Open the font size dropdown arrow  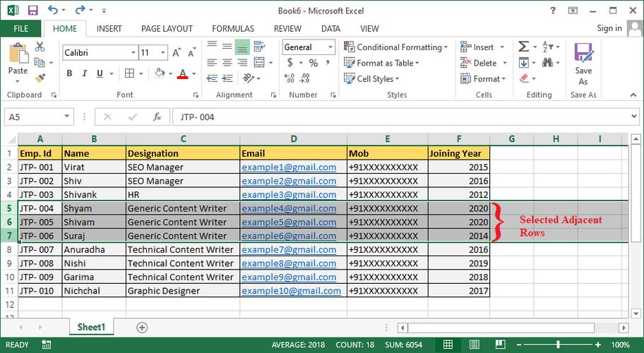[x=163, y=52]
